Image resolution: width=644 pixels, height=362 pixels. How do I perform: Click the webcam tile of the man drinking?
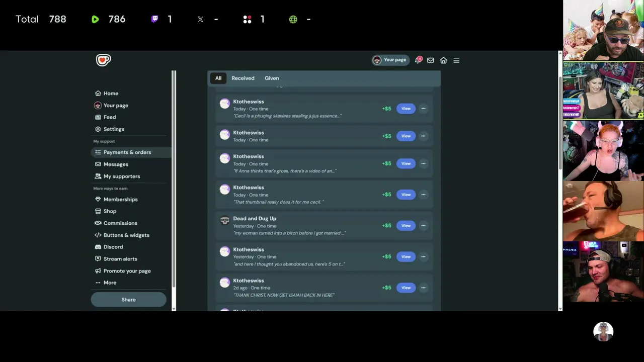pyautogui.click(x=603, y=211)
